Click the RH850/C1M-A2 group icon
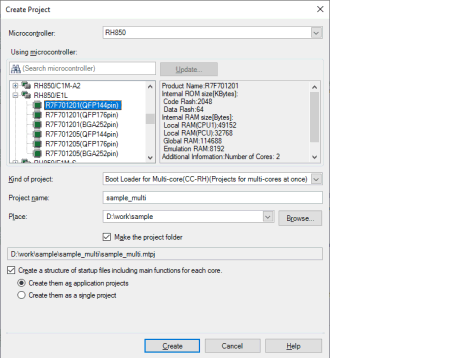The image size is (474, 360). (x=26, y=85)
